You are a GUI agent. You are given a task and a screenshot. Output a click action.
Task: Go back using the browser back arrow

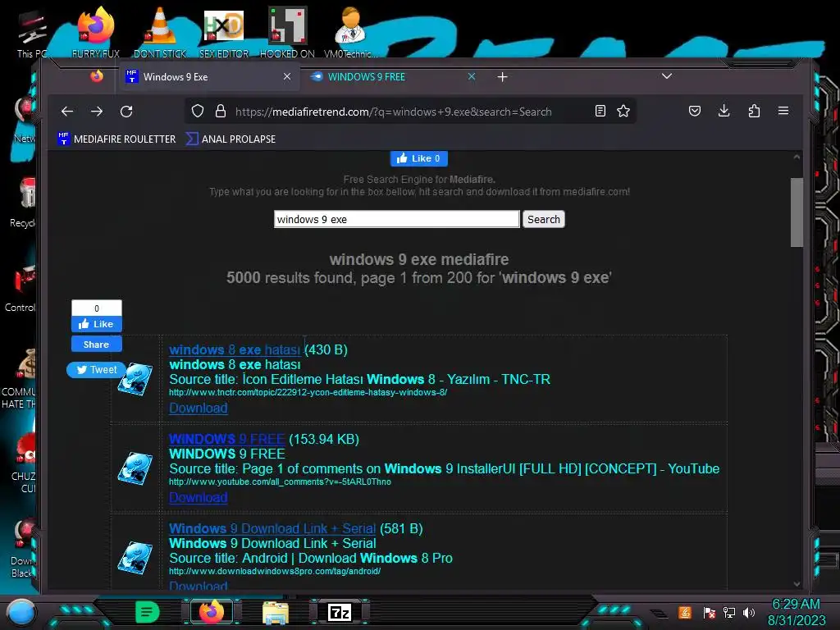pos(67,112)
